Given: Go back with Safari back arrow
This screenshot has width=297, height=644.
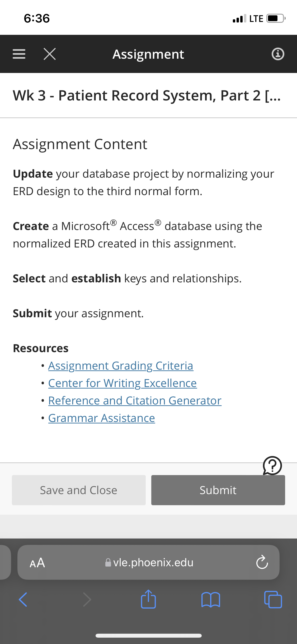Looking at the screenshot, I should click(23, 600).
